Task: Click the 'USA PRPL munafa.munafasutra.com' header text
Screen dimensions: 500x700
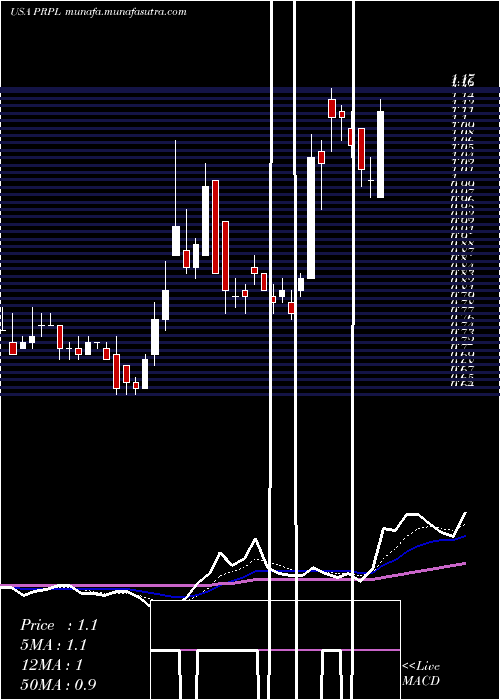Action: pyautogui.click(x=98, y=12)
